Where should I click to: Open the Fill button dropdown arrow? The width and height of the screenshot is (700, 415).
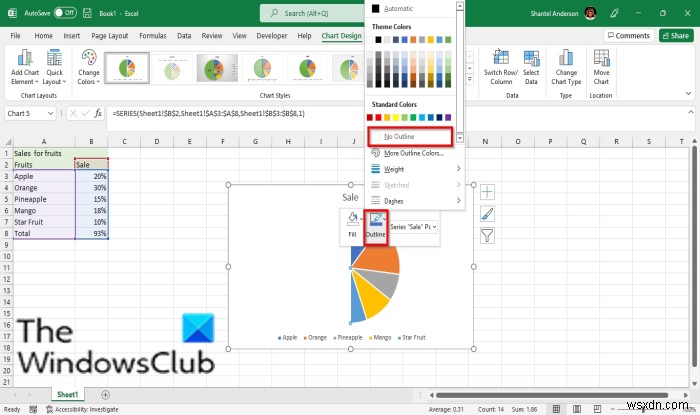point(362,218)
